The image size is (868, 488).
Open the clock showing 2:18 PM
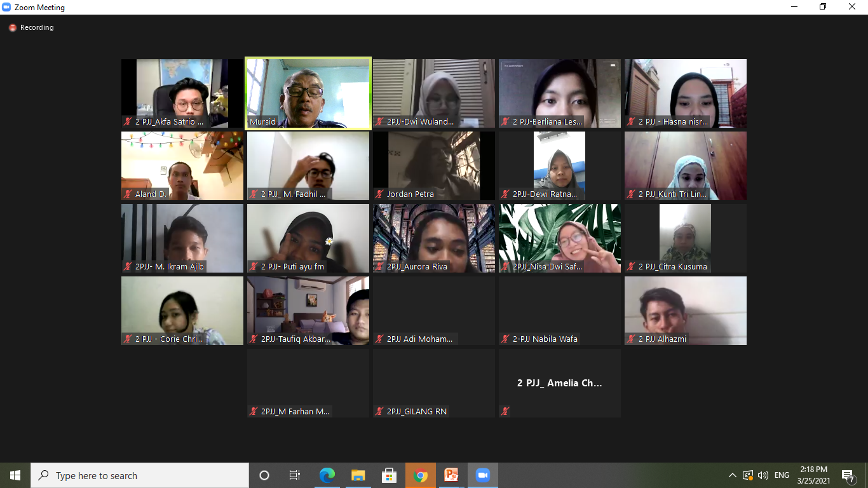point(814,475)
